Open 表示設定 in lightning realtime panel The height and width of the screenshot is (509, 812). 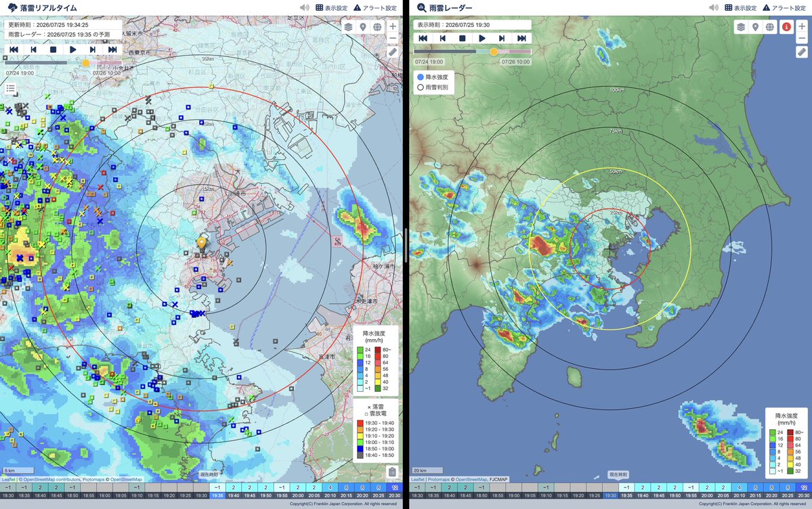click(332, 7)
